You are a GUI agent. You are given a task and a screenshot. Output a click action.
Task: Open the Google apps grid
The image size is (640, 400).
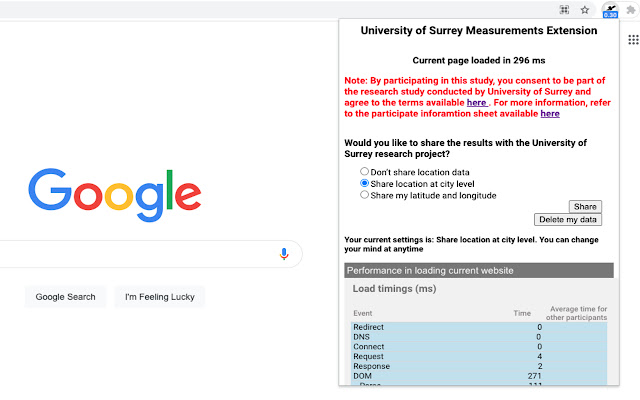[x=633, y=39]
